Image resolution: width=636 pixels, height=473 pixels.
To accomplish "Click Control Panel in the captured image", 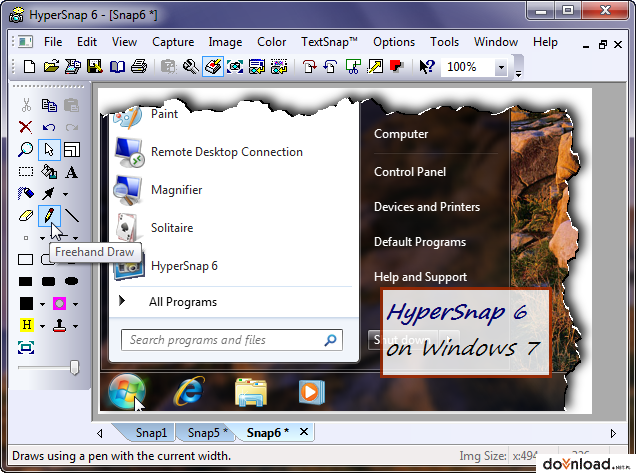I will coord(410,172).
